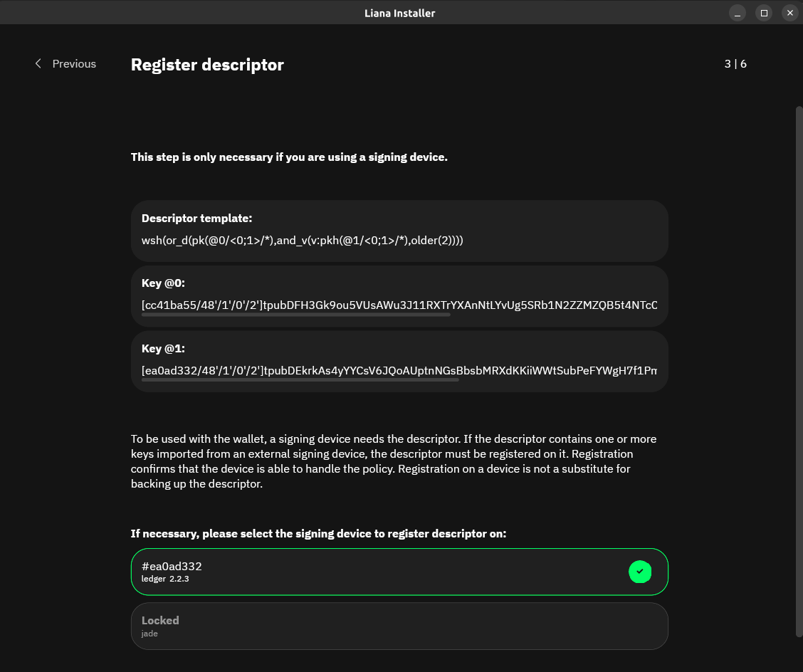Click the Key @1 tpub text field
Screen dimensions: 803x672
[399, 370]
